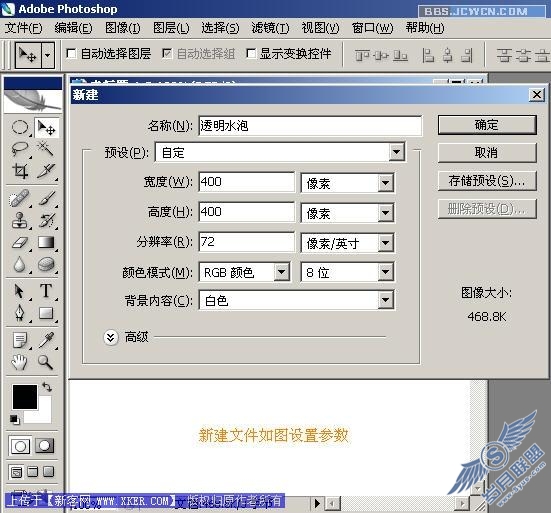551x513 pixels.
Task: Click the 名称 name input field
Action: click(310, 125)
